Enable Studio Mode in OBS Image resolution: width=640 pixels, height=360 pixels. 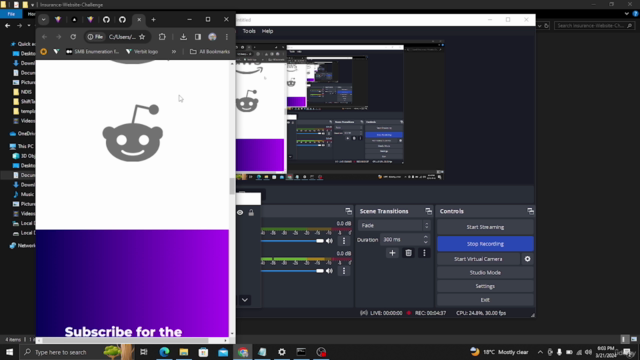pos(485,272)
